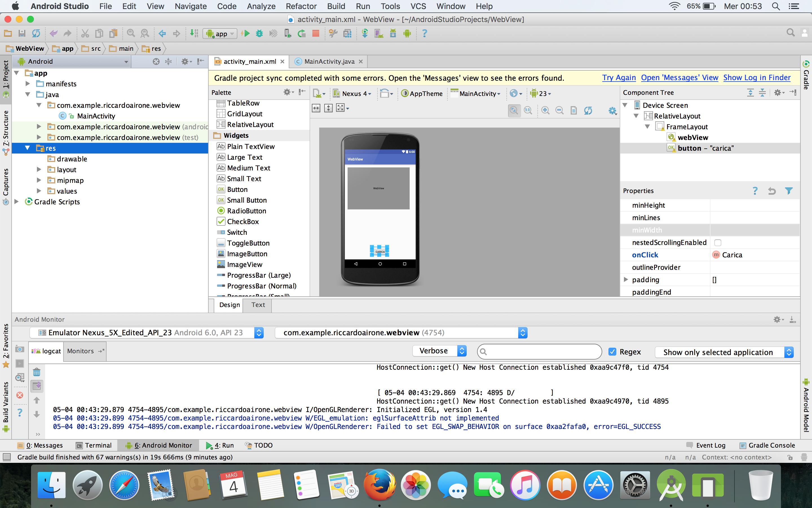The image size is (812, 508).
Task: Click the Component Tree expand all icon
Action: [x=751, y=93]
